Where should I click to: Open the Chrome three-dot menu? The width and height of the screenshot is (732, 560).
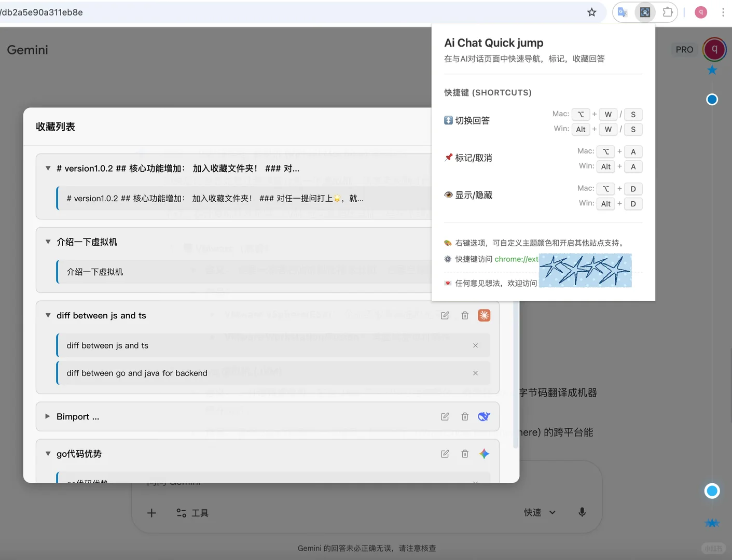[723, 12]
